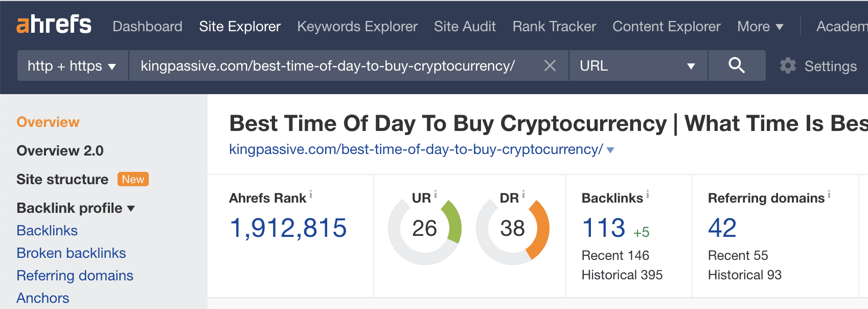Click the backlinks count 113
The height and width of the screenshot is (309, 868).
[604, 228]
